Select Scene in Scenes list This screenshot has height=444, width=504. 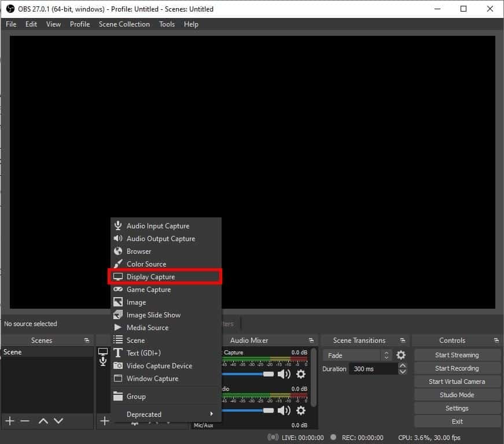click(47, 352)
